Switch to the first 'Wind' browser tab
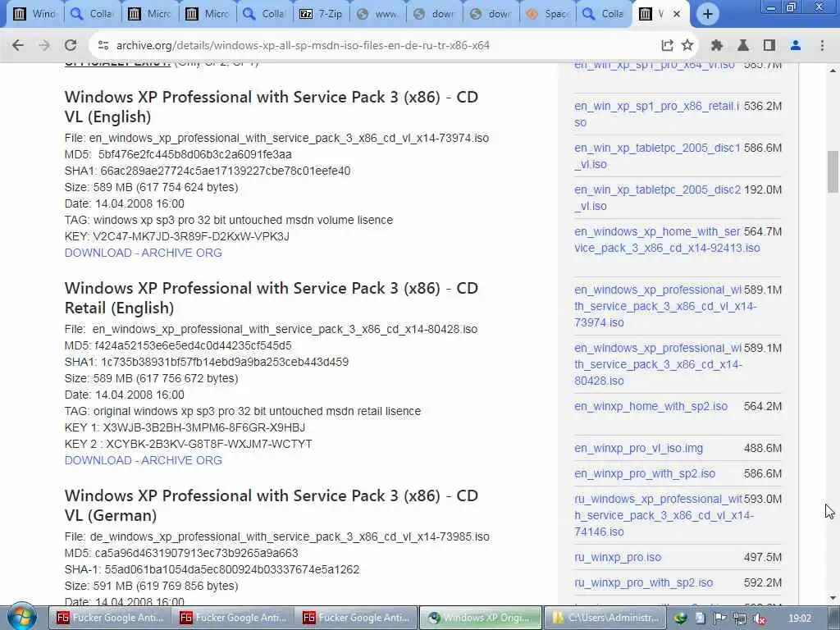 (x=34, y=15)
